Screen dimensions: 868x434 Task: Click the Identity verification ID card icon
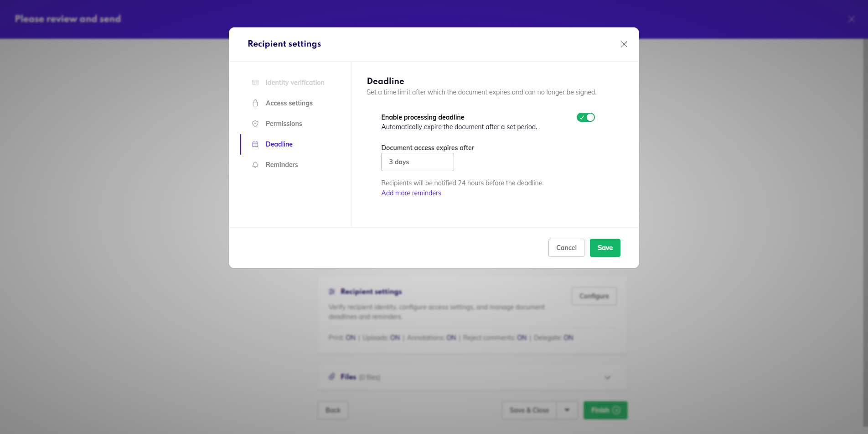click(255, 83)
